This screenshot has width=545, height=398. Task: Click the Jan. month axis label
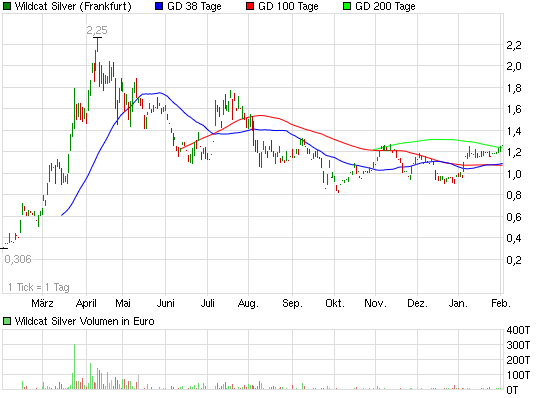458,303
